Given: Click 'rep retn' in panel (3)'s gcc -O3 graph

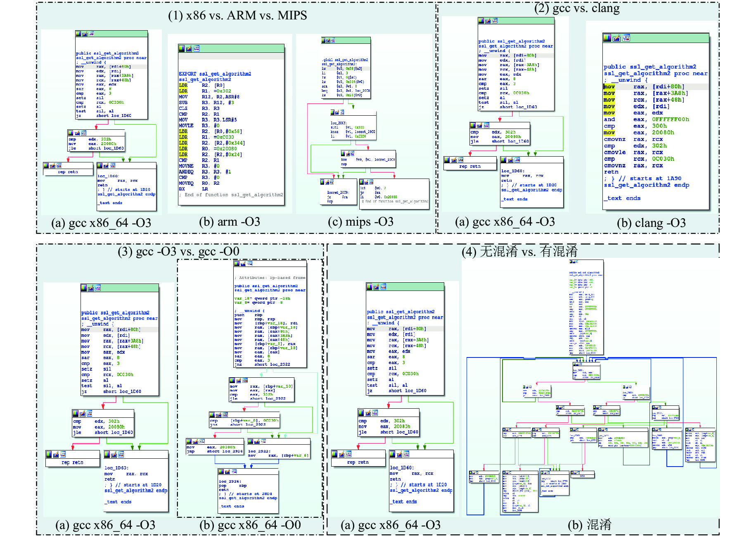Looking at the screenshot, I should (x=72, y=462).
